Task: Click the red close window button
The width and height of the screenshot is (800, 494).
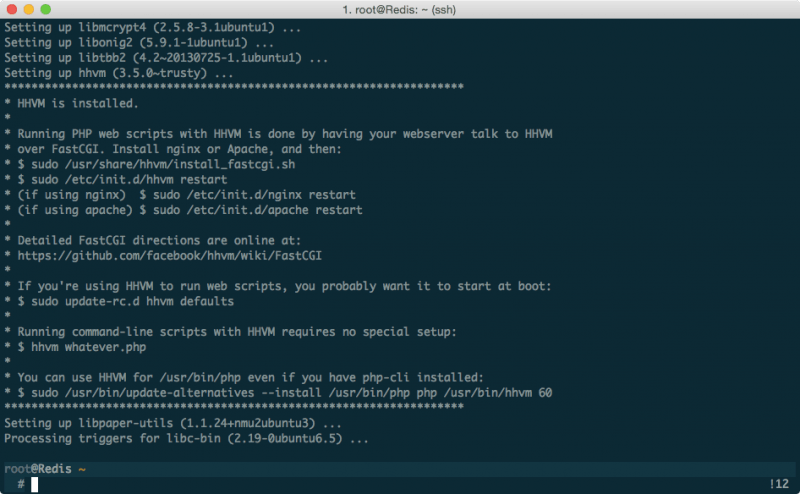Action: (12, 10)
